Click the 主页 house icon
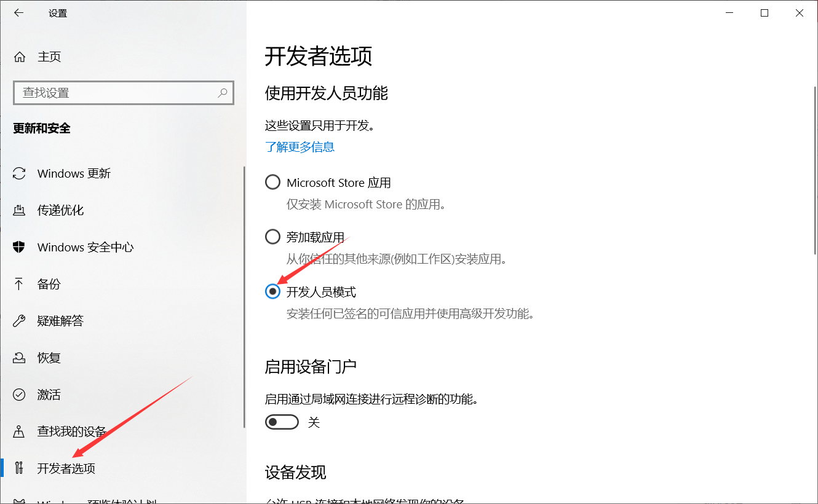818x504 pixels. point(19,57)
